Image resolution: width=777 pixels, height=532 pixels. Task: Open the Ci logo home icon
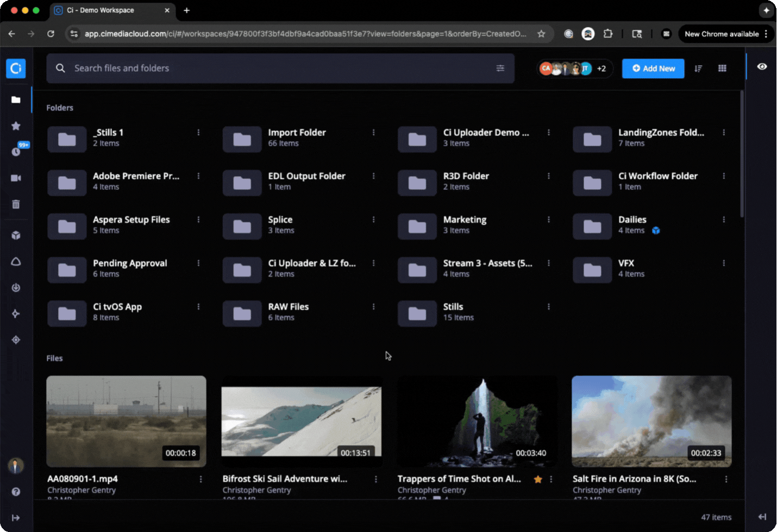pyautogui.click(x=16, y=68)
